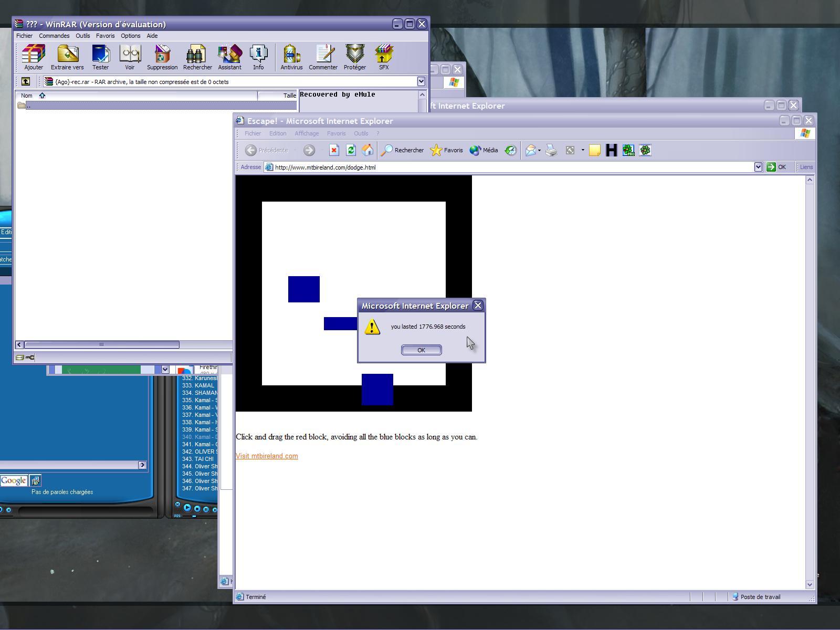This screenshot has height=630, width=840.
Task: Click the Suppression icon in WinRAR
Action: click(162, 57)
